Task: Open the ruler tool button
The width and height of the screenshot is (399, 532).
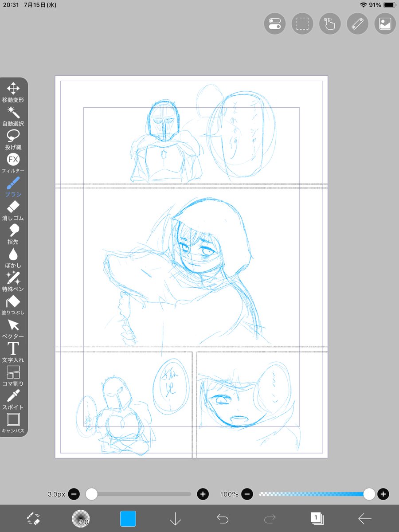Action: [x=357, y=23]
